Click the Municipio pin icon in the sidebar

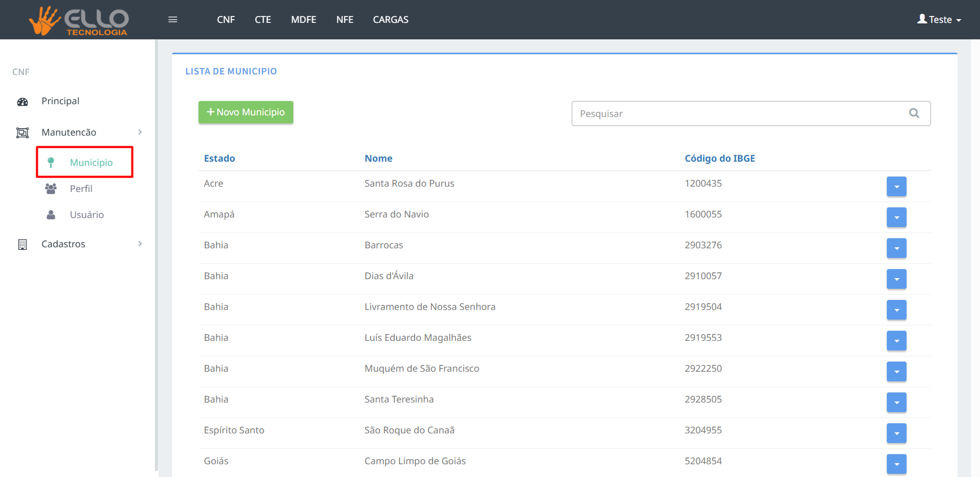51,163
